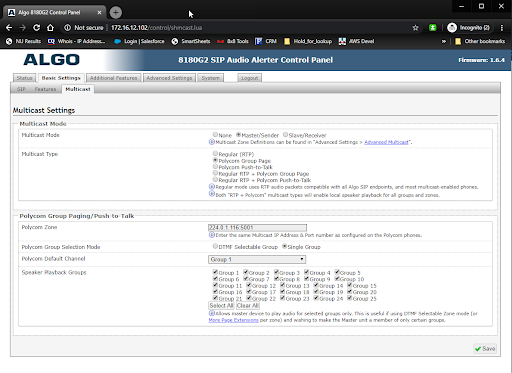This screenshot has height=373, width=512.
Task: Open CRM bookmark
Action: 266,41
